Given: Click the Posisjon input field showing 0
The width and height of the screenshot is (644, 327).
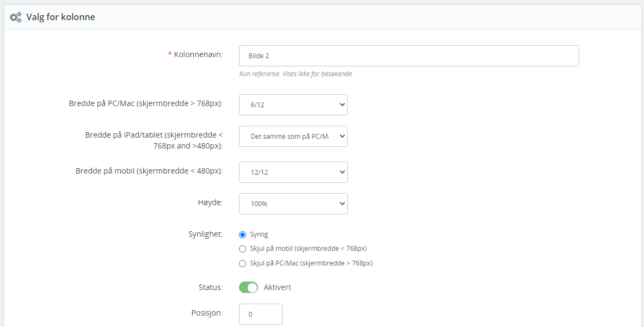Looking at the screenshot, I should (261, 314).
